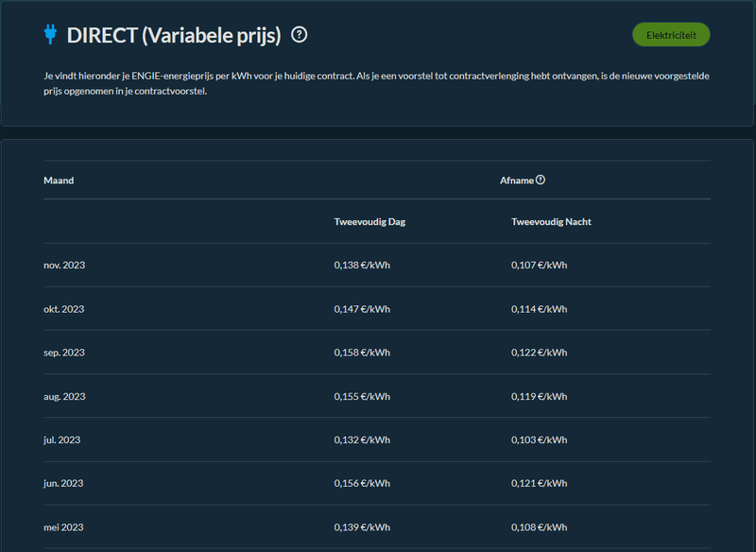Click info icon beside Afname header

click(x=541, y=180)
